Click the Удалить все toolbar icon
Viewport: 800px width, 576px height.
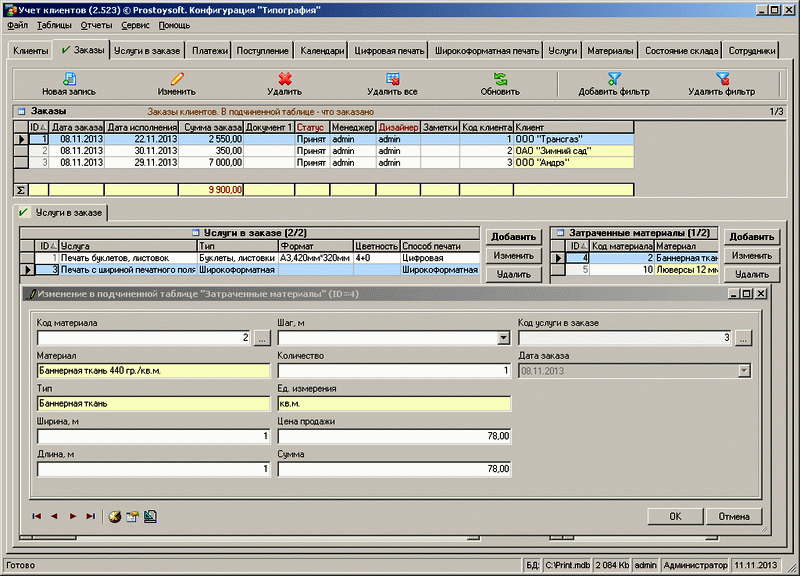point(392,78)
